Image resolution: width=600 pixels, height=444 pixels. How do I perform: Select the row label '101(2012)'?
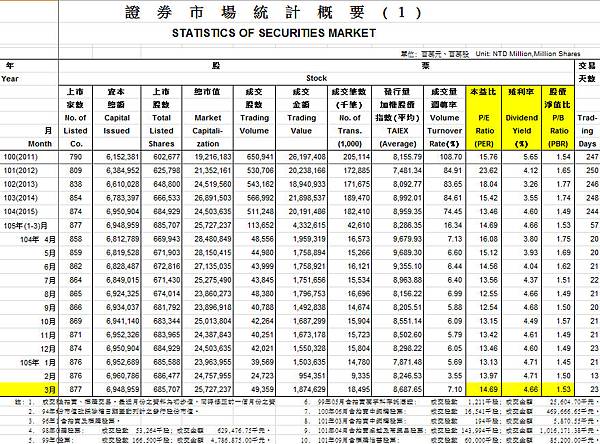coord(21,171)
